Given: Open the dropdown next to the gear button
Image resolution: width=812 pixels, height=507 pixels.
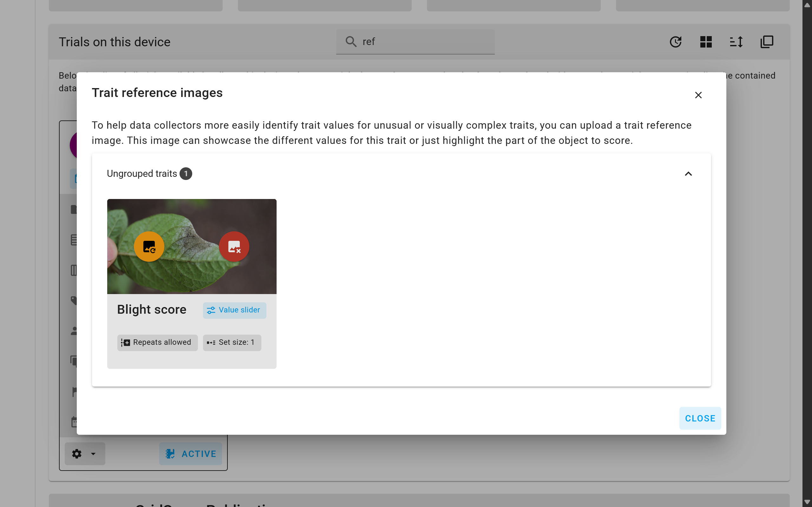Looking at the screenshot, I should [x=93, y=454].
